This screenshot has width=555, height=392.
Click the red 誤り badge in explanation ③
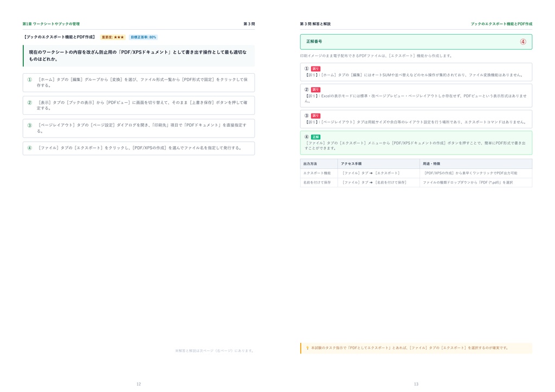point(315,116)
